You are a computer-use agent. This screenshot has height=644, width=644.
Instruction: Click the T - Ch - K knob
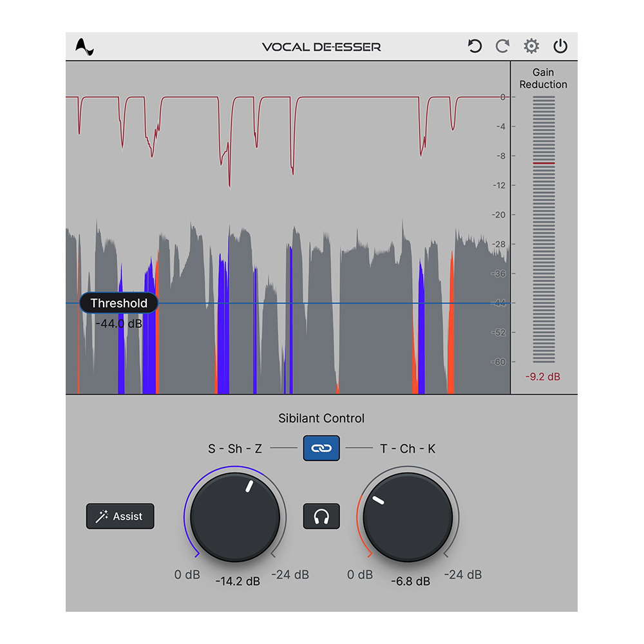tap(408, 517)
